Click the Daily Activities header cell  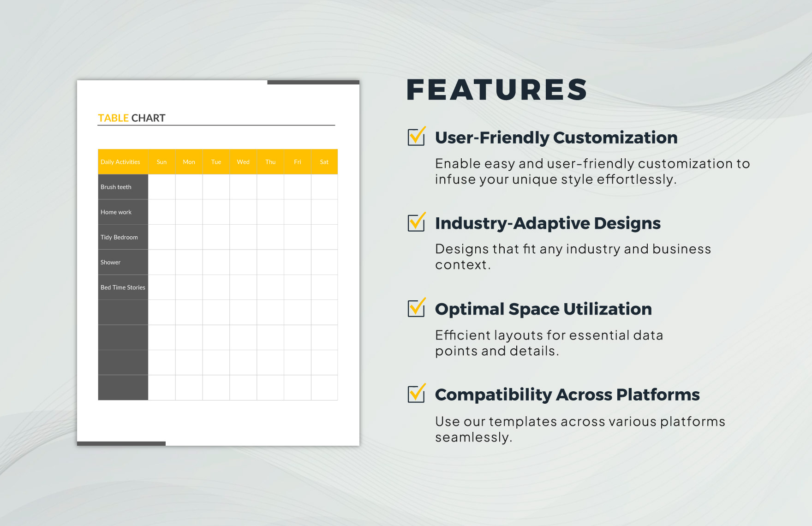click(123, 162)
